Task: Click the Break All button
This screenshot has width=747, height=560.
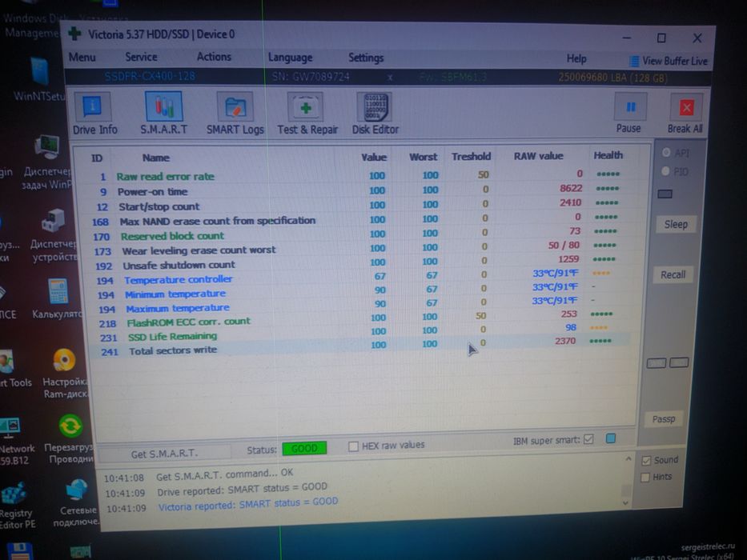Action: (685, 114)
